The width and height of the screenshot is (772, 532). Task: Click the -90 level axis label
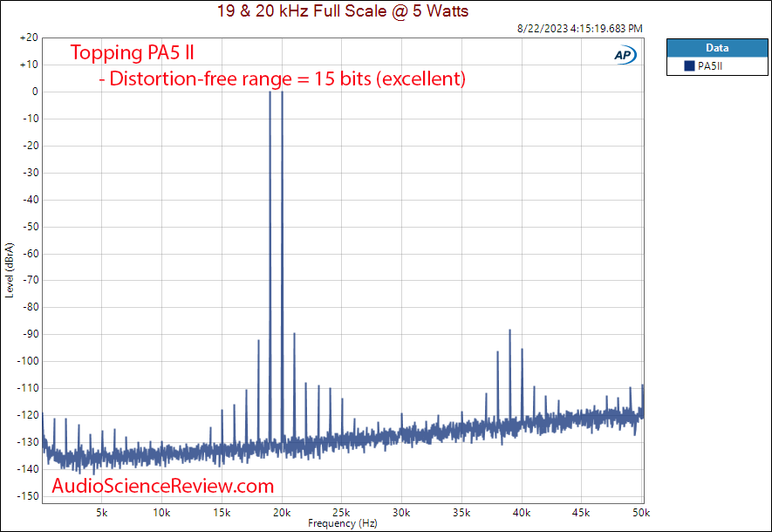pyautogui.click(x=31, y=334)
